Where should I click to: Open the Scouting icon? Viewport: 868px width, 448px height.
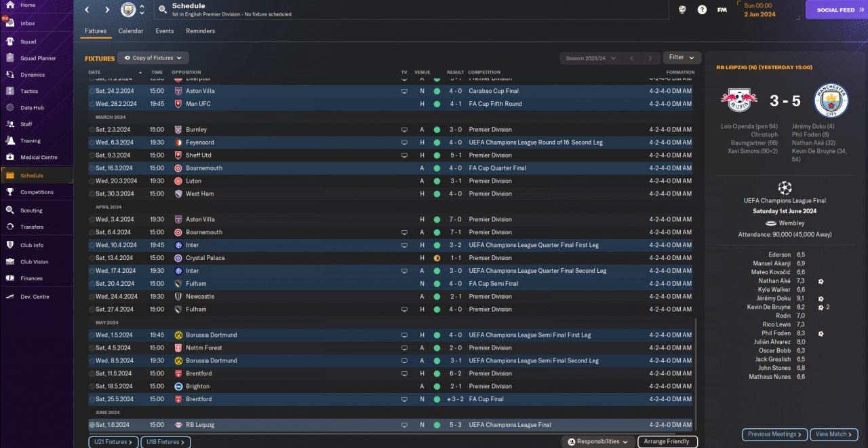10,210
